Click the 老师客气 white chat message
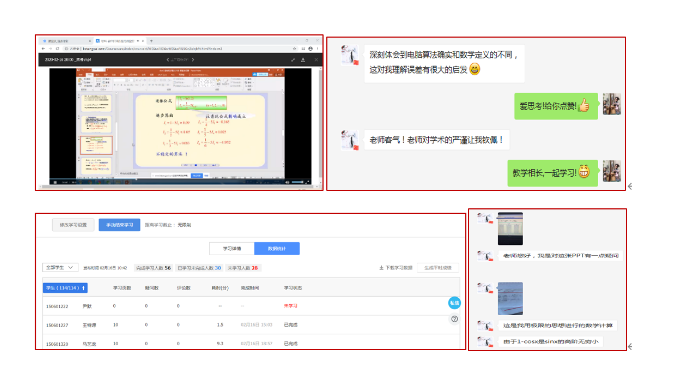Image resolution: width=692 pixels, height=374 pixels. point(437,140)
